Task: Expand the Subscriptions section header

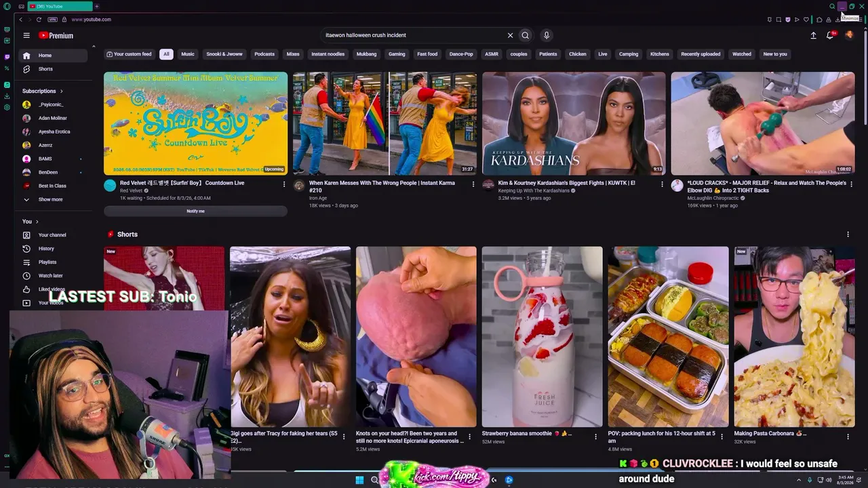Action: point(43,91)
